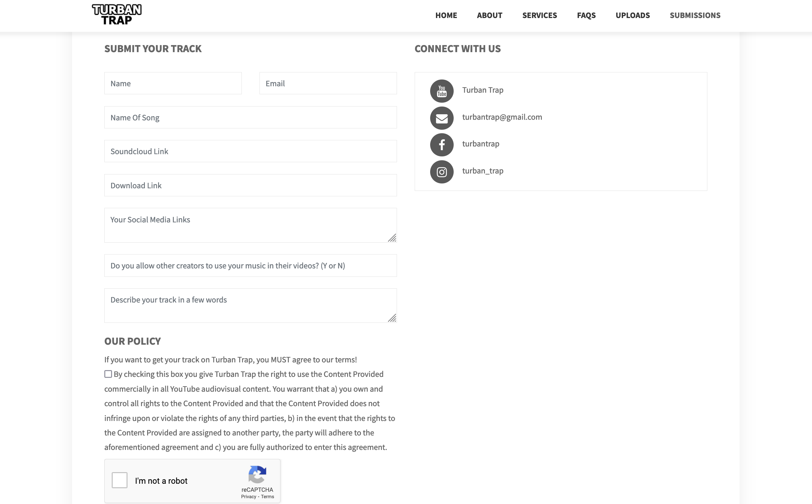The width and height of the screenshot is (812, 504).
Task: Tick the I'm not a robot box
Action: (119, 480)
